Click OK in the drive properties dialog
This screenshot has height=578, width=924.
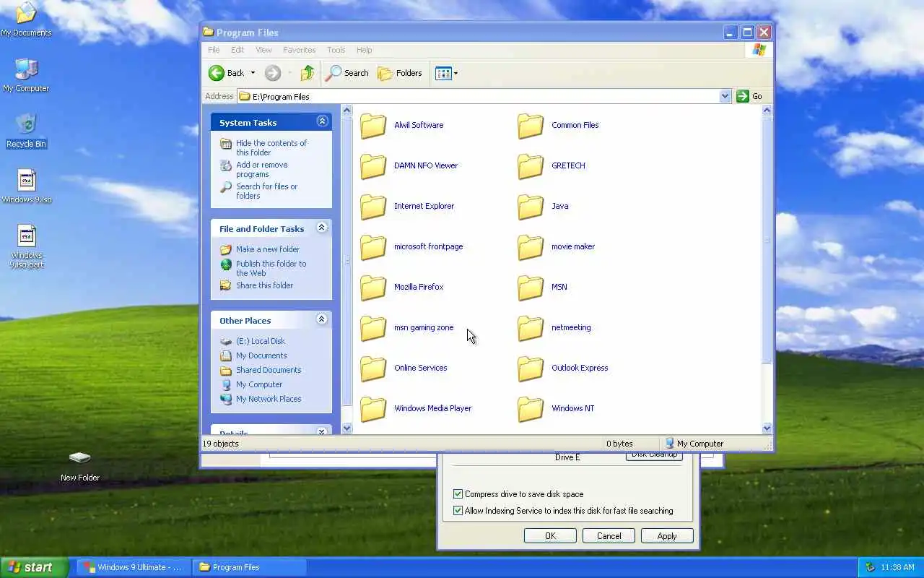(x=550, y=536)
